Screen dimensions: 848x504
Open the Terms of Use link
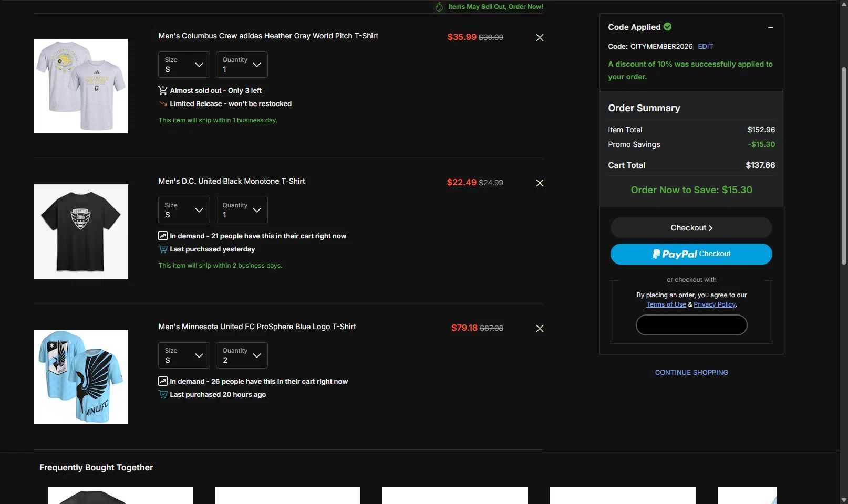pyautogui.click(x=666, y=304)
